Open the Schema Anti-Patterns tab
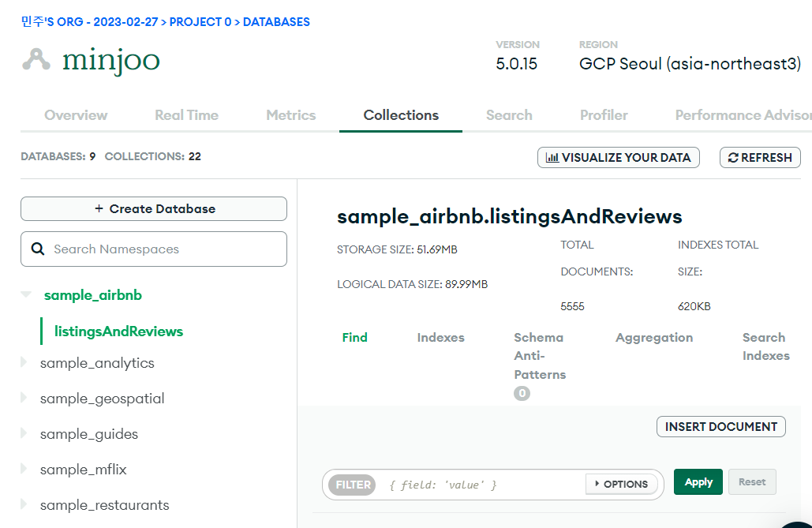Image resolution: width=812 pixels, height=528 pixels. pyautogui.click(x=540, y=356)
